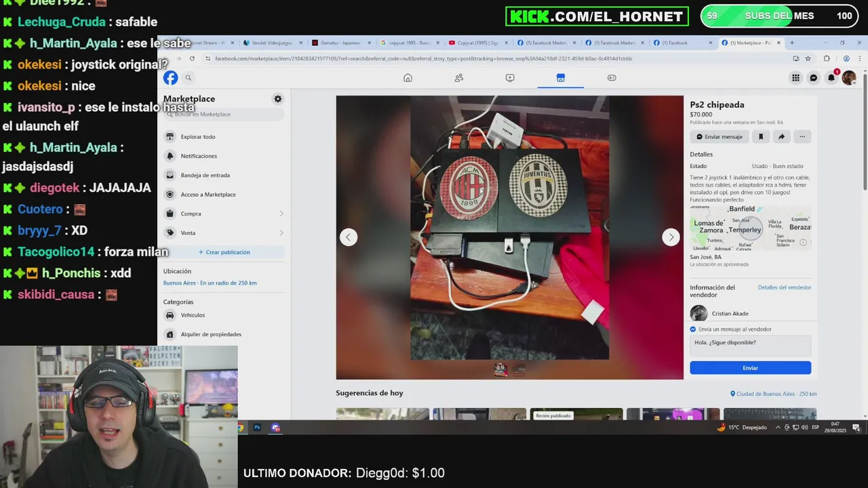Save listing with bookmark icon
The image size is (868, 488).
(761, 137)
